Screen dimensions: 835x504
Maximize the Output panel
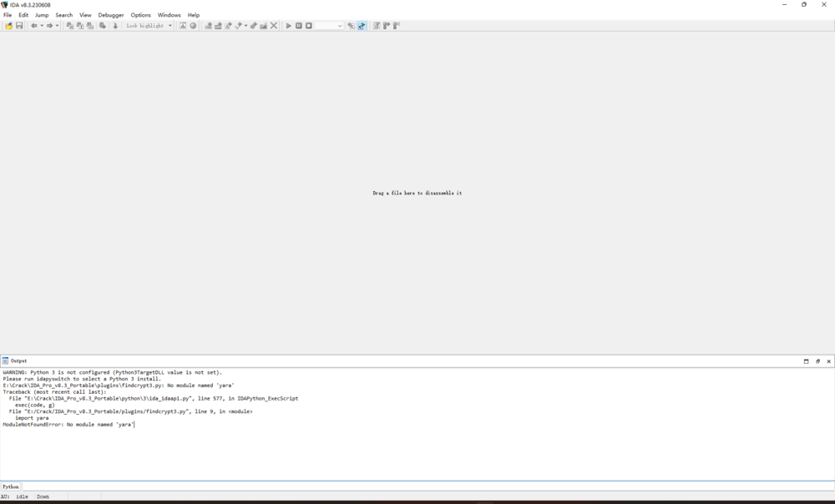tap(806, 361)
